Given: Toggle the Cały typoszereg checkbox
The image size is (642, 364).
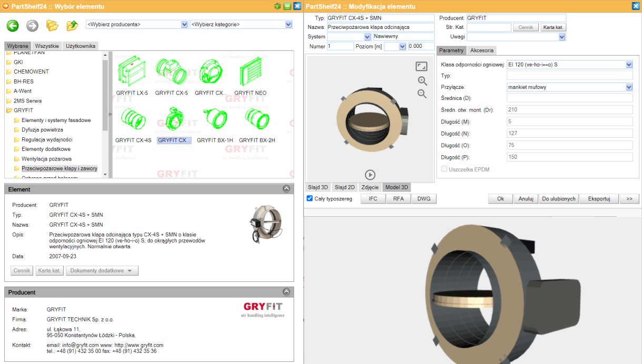Looking at the screenshot, I should 310,199.
